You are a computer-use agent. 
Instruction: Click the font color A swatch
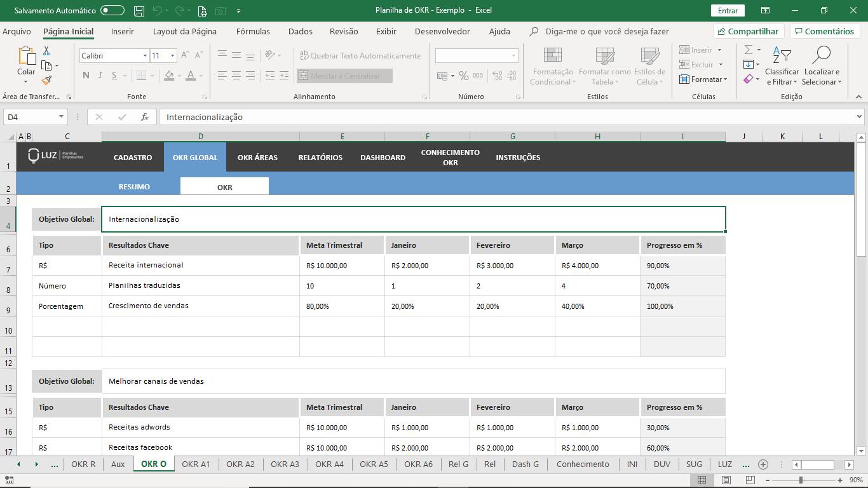pos(191,76)
